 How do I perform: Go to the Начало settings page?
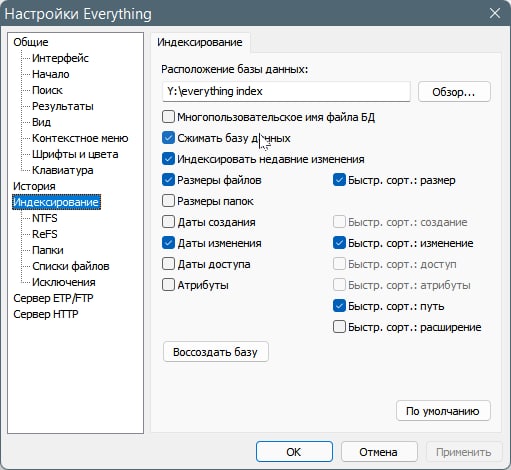[51, 74]
